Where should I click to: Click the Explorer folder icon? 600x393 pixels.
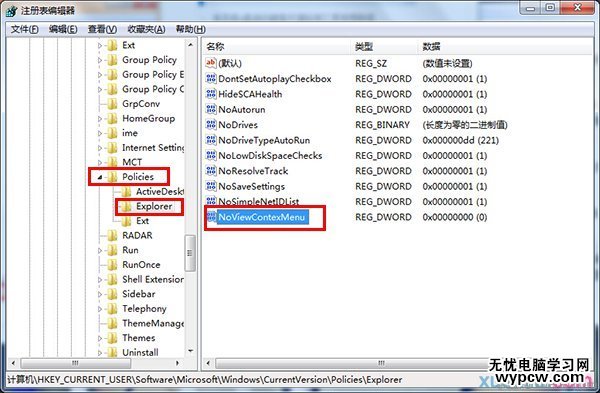pyautogui.click(x=126, y=206)
